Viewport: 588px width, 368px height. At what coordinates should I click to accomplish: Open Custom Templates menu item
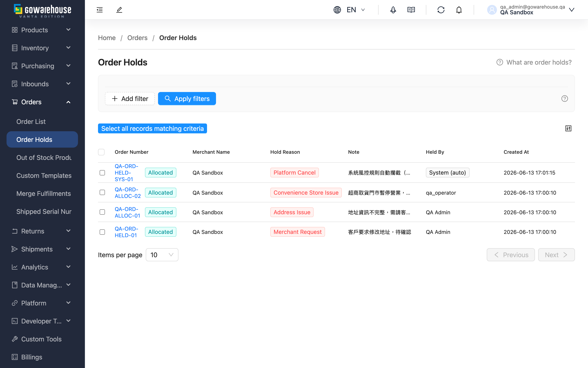44,176
